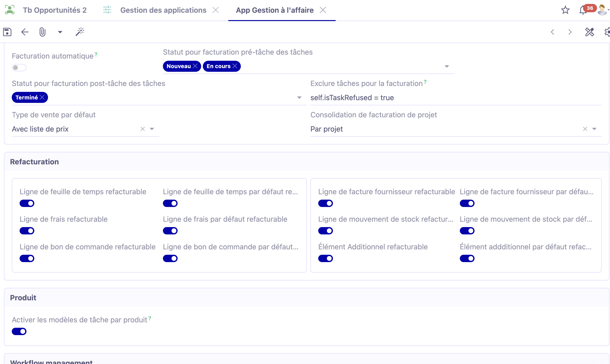Remove the Terminé status chip
The width and height of the screenshot is (610, 364).
[42, 97]
